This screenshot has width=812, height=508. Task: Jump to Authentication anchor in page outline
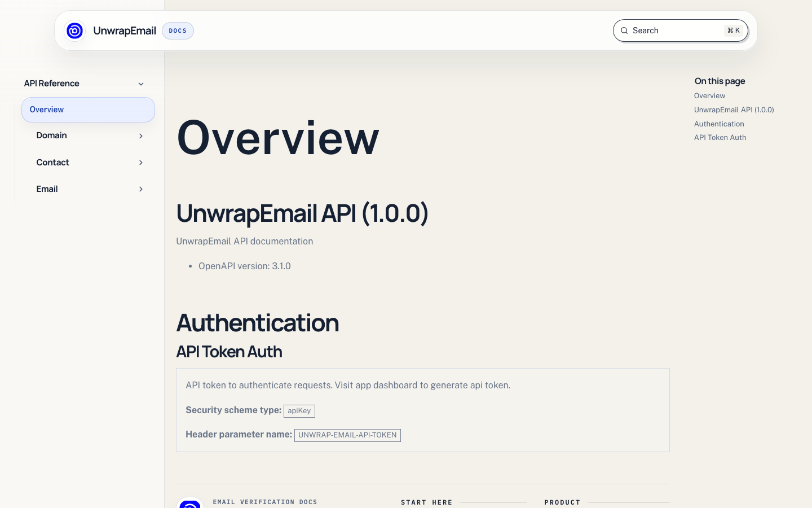pyautogui.click(x=719, y=124)
